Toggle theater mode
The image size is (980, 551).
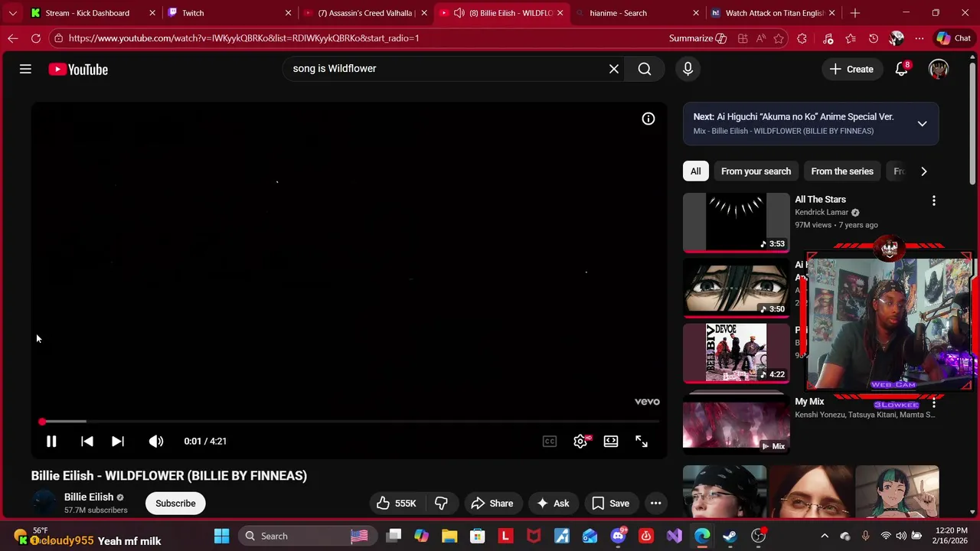coord(611,442)
